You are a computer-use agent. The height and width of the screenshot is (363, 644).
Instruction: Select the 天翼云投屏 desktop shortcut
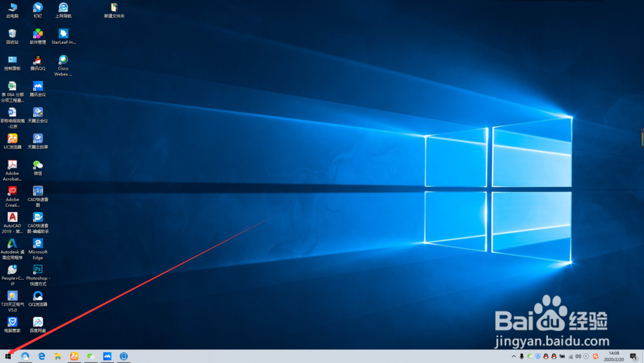point(38,142)
